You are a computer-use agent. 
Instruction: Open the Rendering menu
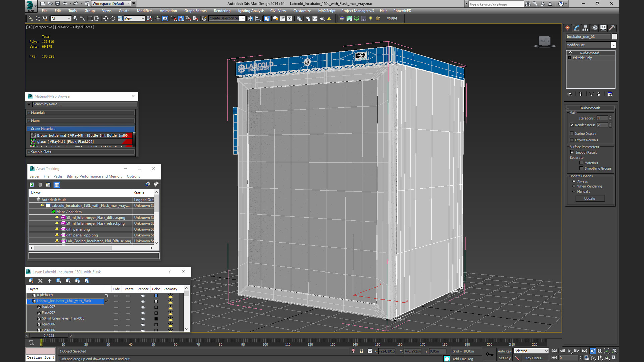pos(222,11)
